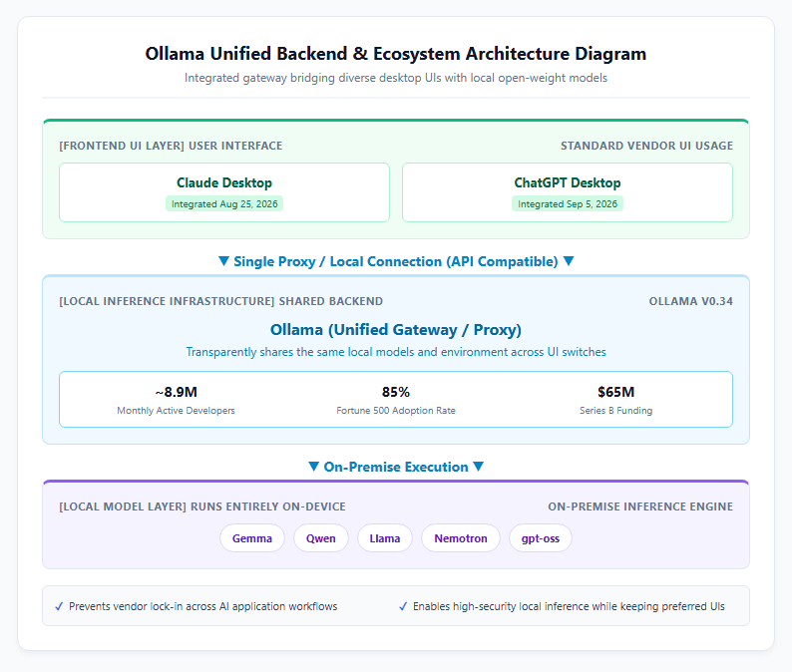Click the 'Transparently shares the same local models' line
The image size is (792, 672).
pos(396,352)
